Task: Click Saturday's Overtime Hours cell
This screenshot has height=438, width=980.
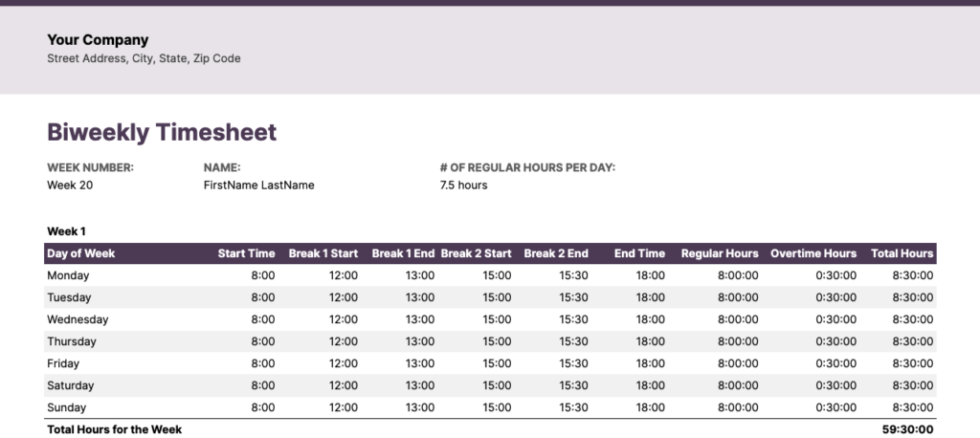Action: (836, 385)
